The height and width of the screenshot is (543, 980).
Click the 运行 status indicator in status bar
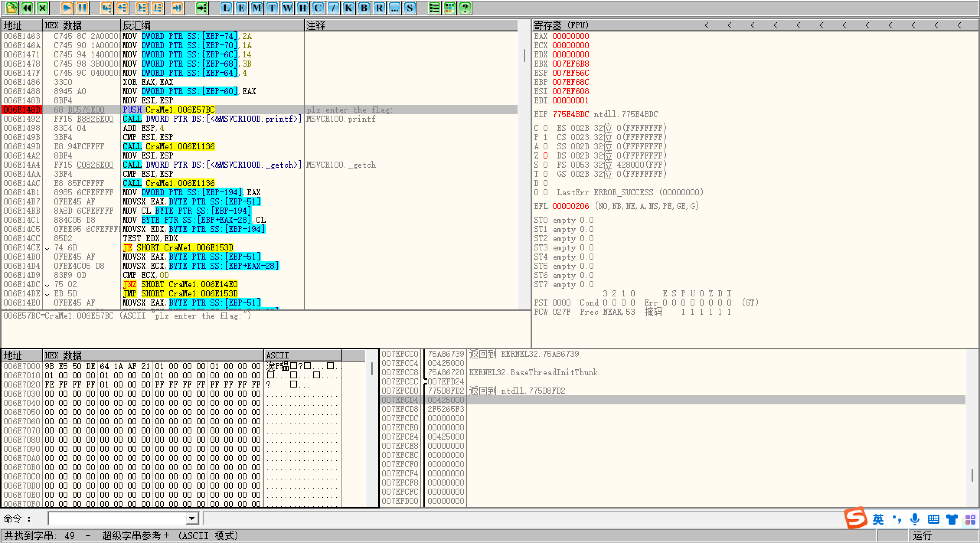pos(923,535)
